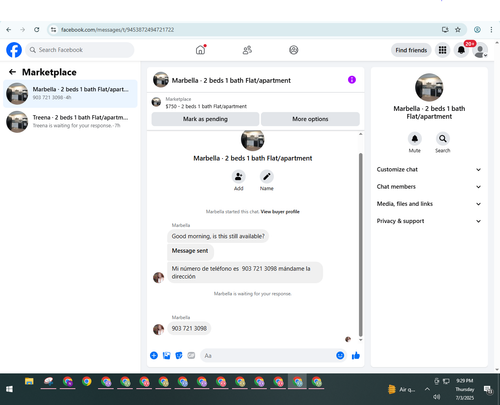
Task: Click the install app icon in address bar
Action: [445, 30]
